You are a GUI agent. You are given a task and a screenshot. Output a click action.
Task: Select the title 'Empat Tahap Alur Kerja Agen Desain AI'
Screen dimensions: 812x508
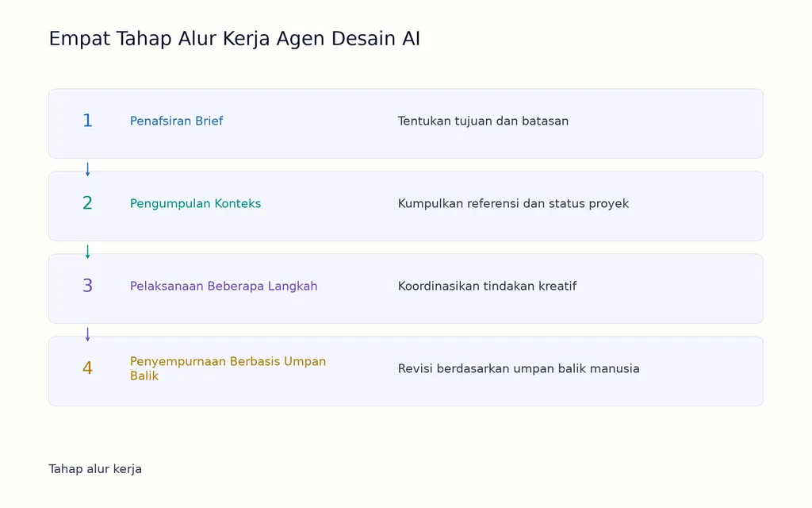234,39
